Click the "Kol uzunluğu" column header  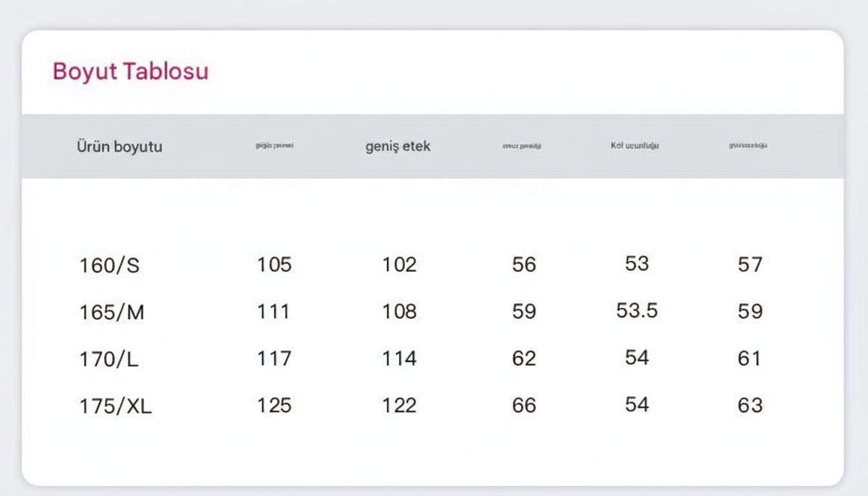tap(635, 146)
